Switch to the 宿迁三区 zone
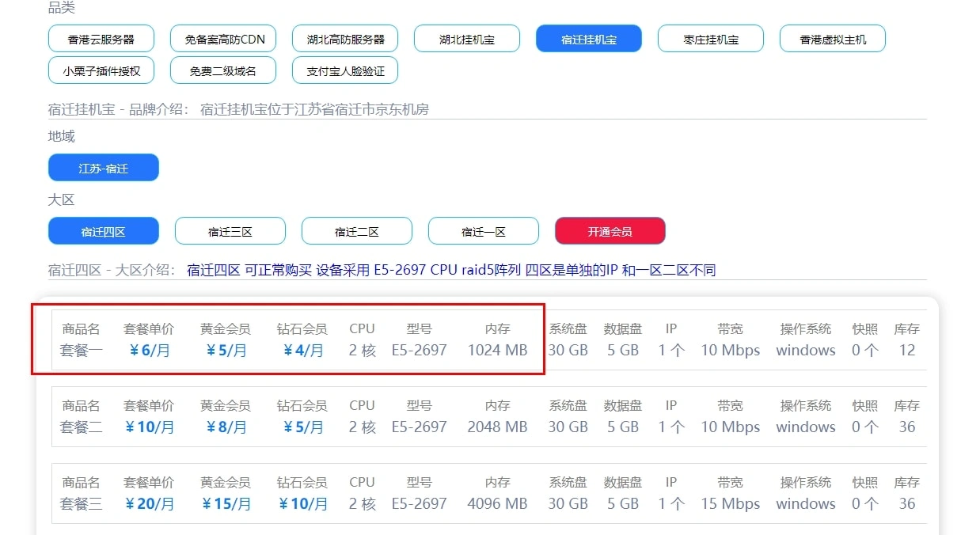980x535 pixels. [230, 231]
